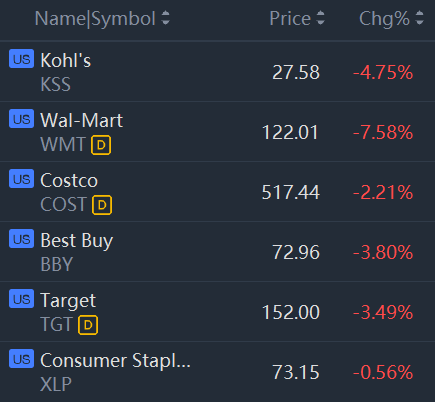Select the Costco price 517.44
This screenshot has width=435, height=402.
click(291, 192)
